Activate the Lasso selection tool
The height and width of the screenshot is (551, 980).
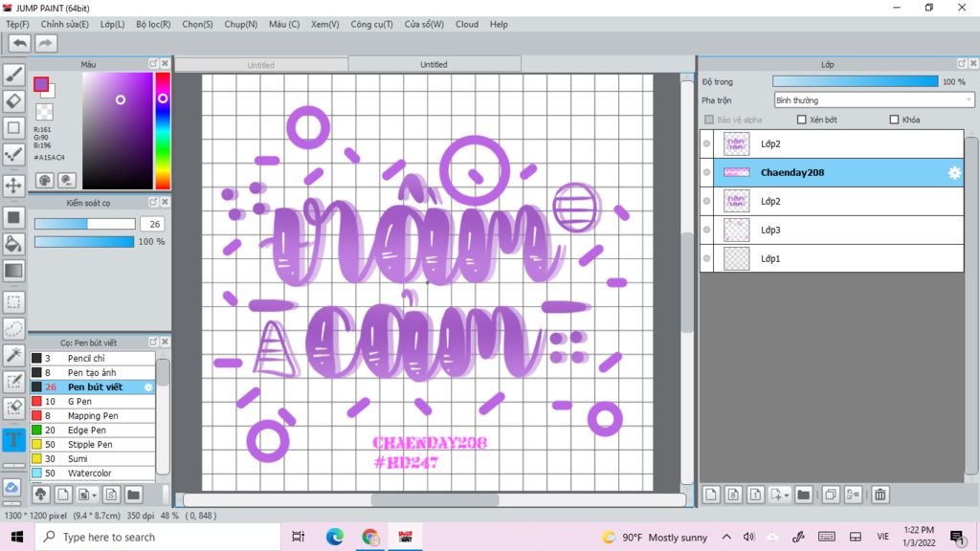pos(13,329)
